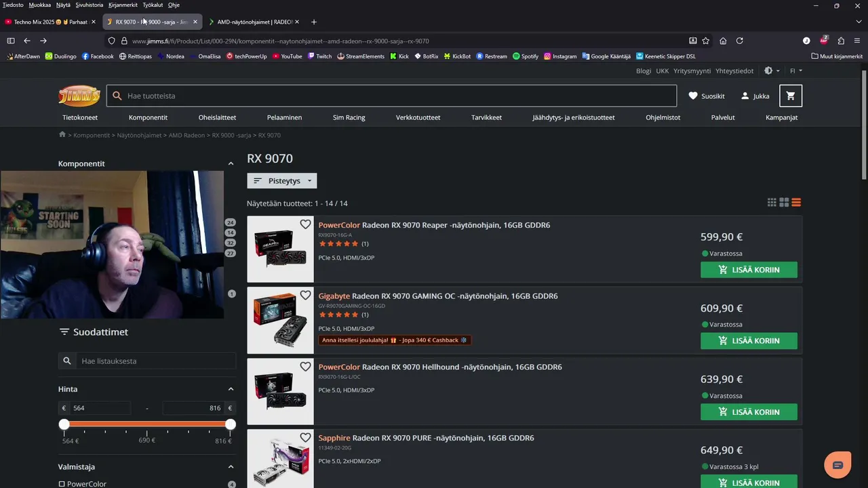Screen dimensions: 868x488
Task: Click the Suosikit heart icon in header
Action: point(693,96)
